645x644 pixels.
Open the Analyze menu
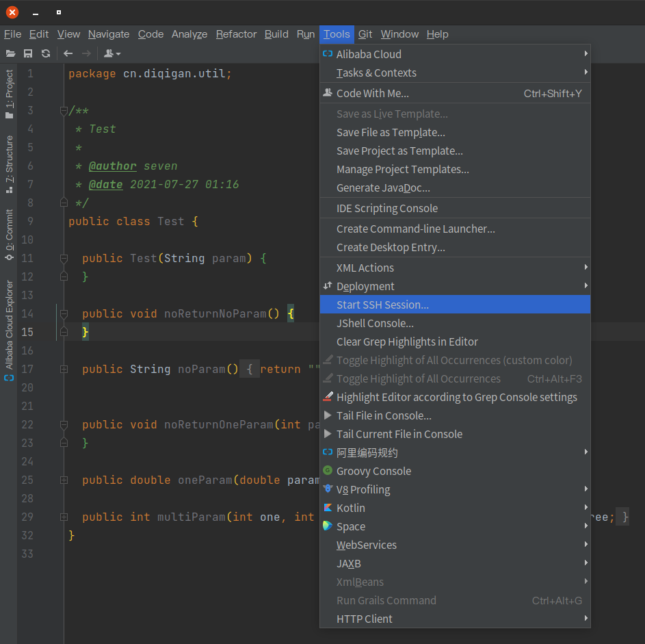189,34
